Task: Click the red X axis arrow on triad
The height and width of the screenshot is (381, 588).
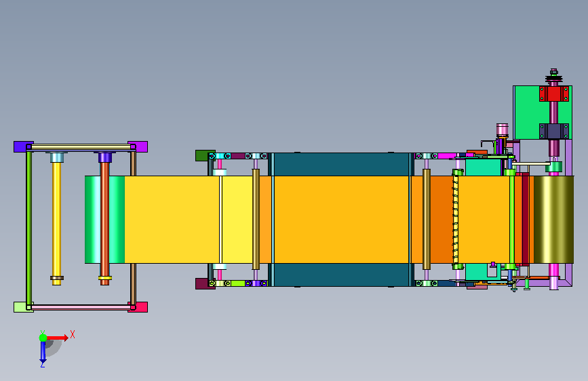Action: (58, 338)
